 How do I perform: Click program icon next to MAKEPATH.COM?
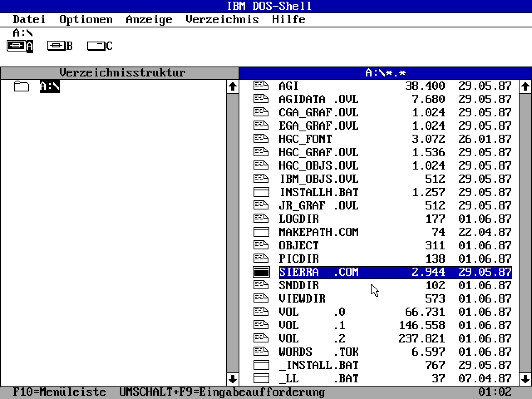pyautogui.click(x=261, y=232)
